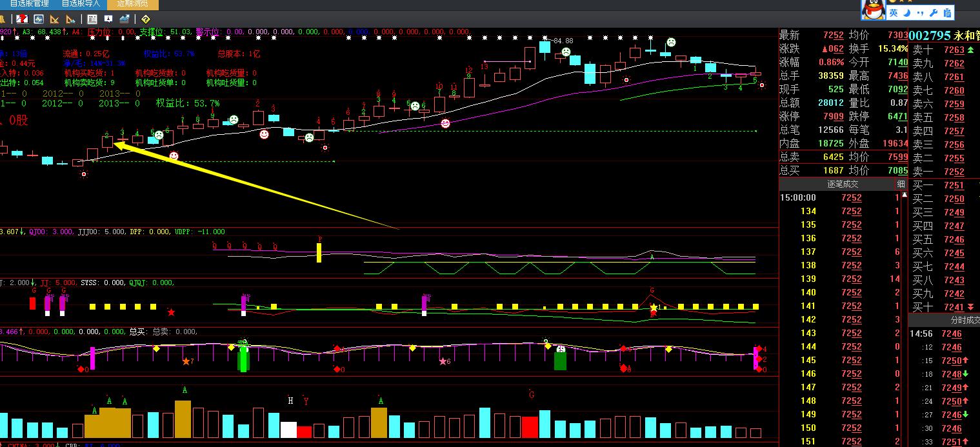The image size is (980, 447).
Task: Click the yellow diamond help icon
Action: 145,19
